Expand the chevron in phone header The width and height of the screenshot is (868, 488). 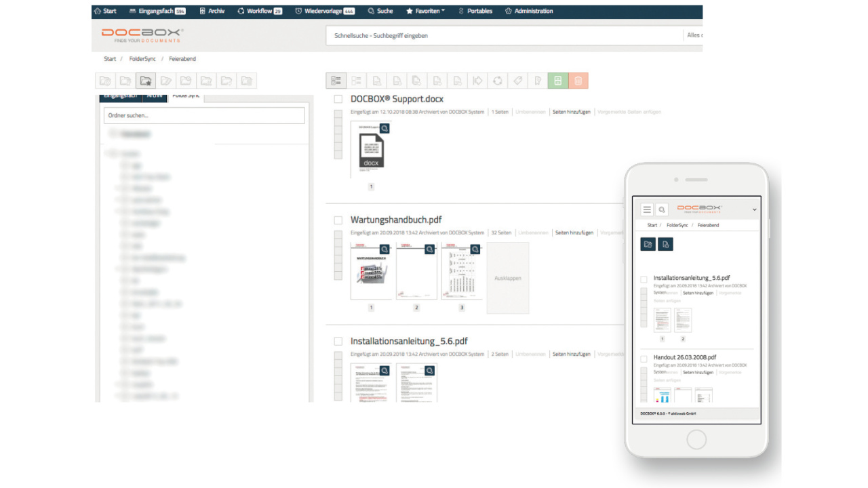click(x=755, y=210)
